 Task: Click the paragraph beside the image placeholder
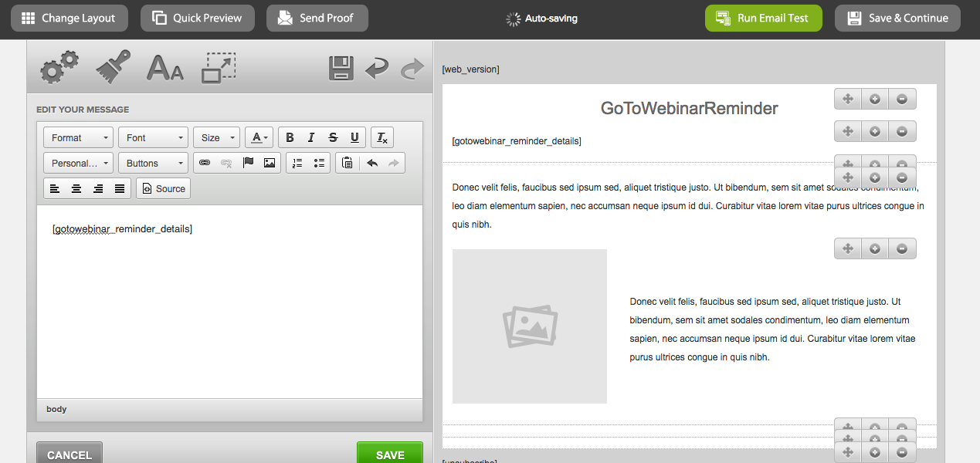point(772,330)
